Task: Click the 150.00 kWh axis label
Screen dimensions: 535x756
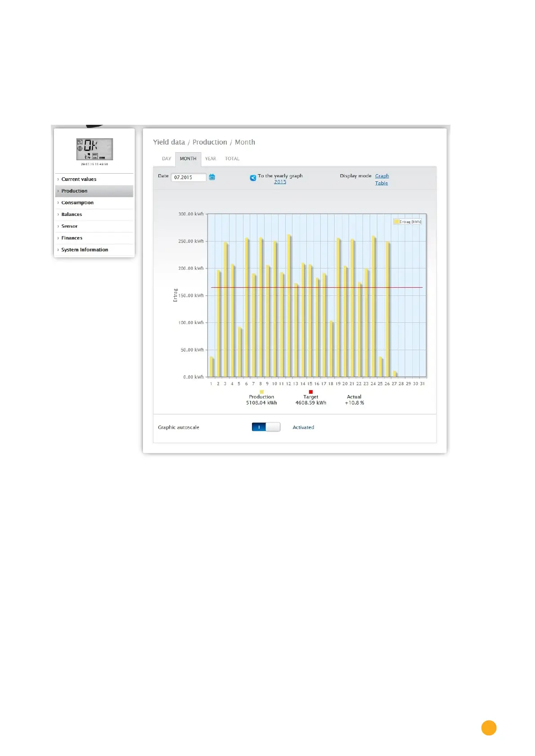Action: [x=191, y=295]
